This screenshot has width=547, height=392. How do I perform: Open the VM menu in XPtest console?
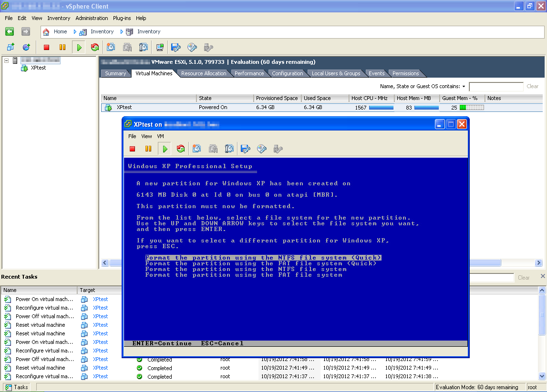[x=160, y=136]
